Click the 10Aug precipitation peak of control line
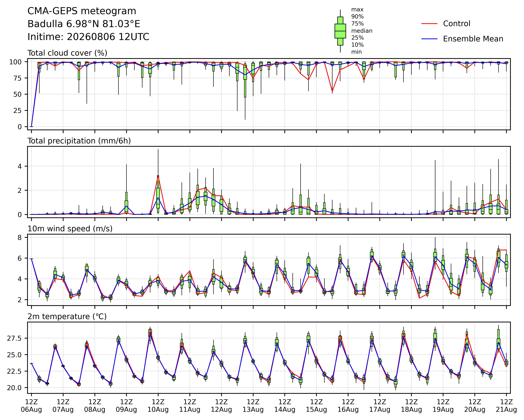 (x=158, y=176)
